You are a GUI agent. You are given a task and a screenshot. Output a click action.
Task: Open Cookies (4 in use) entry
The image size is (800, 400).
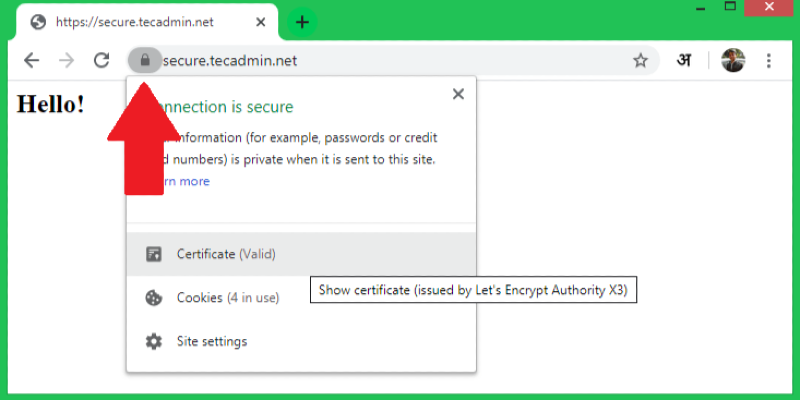(x=227, y=297)
